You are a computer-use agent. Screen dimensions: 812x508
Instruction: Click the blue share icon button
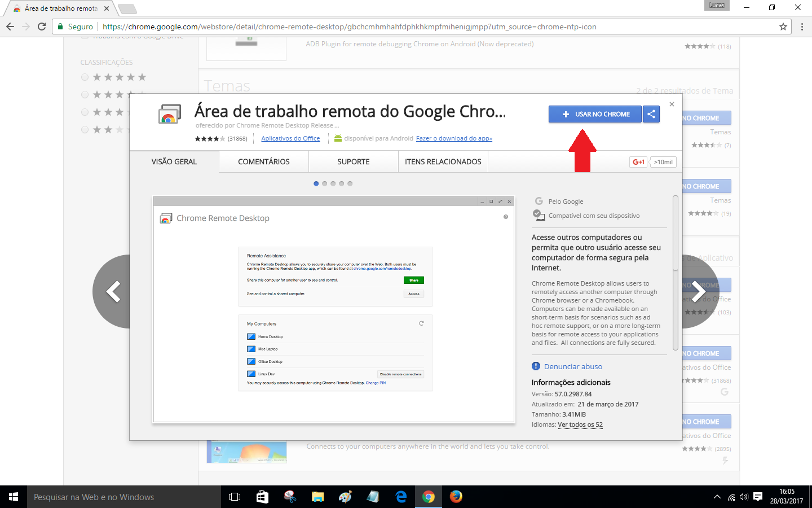(x=651, y=114)
